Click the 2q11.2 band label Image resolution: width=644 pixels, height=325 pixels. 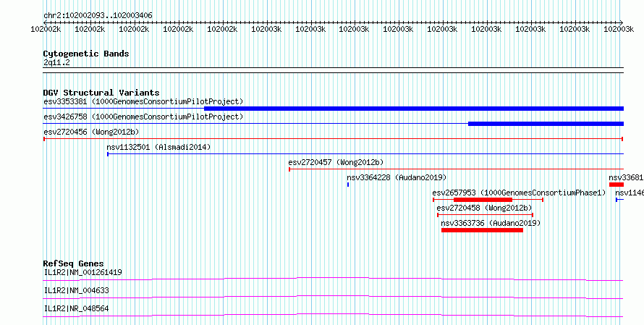(56, 62)
